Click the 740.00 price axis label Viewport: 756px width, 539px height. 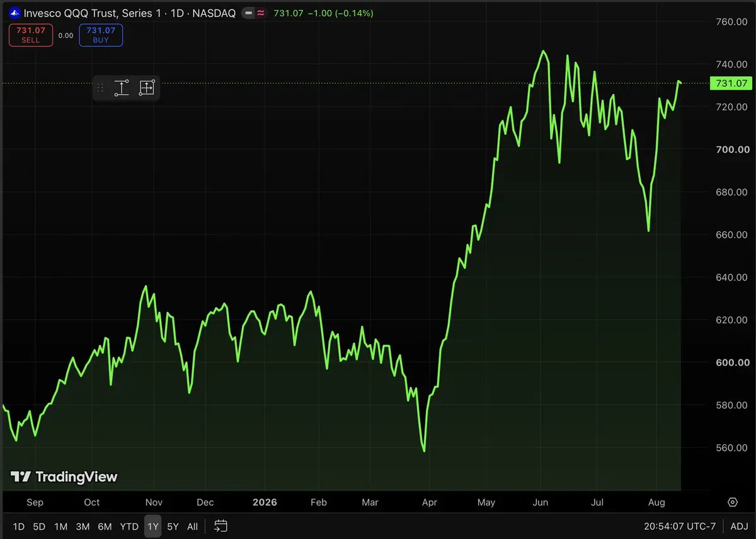click(x=732, y=64)
